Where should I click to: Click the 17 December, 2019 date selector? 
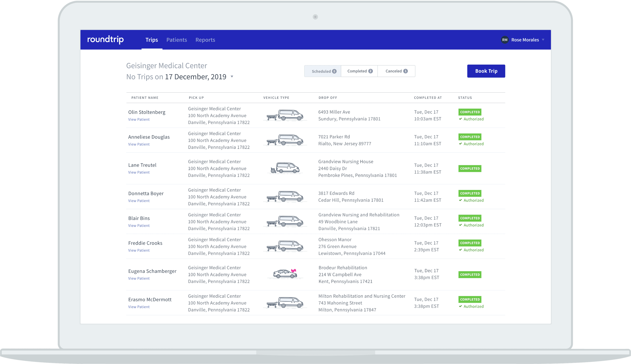(195, 77)
